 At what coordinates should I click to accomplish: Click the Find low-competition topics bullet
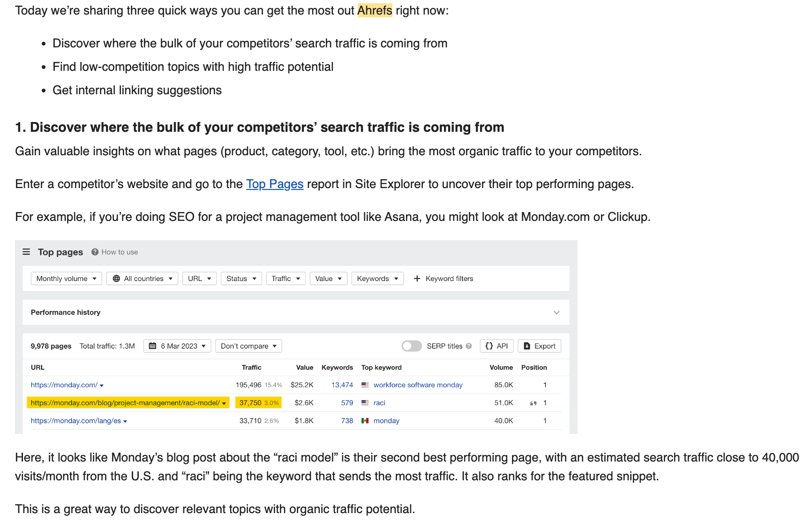[x=193, y=67]
